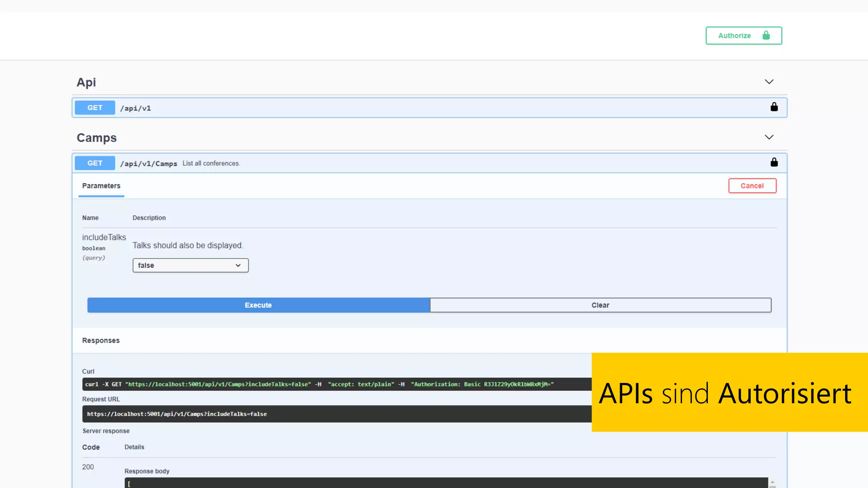Click the Api section heading
868x488 pixels.
coord(86,82)
